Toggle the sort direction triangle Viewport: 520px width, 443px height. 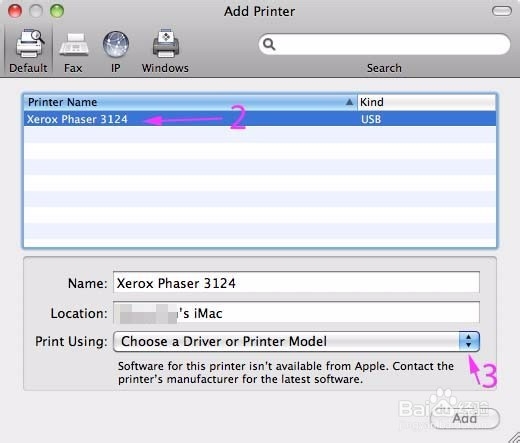point(349,102)
